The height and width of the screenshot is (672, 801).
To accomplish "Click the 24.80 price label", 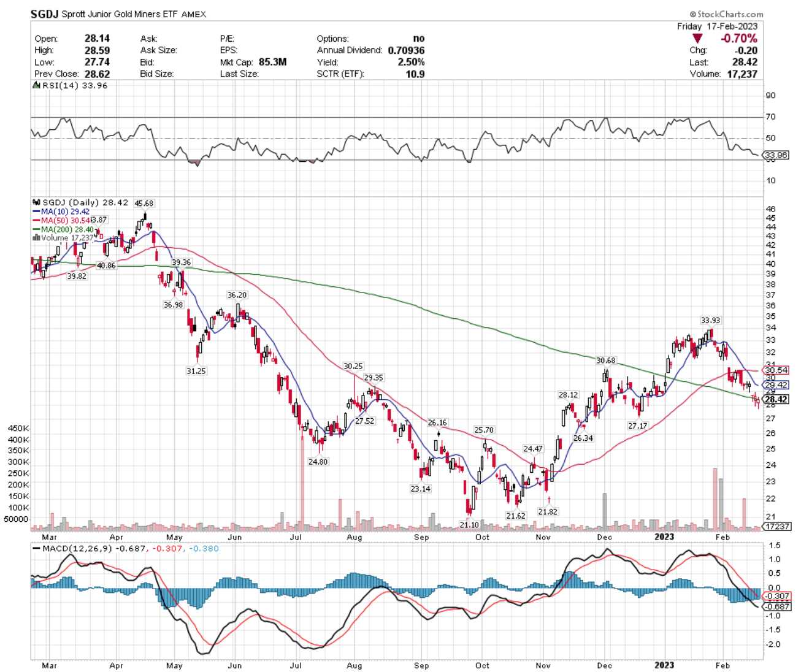I will [x=318, y=462].
